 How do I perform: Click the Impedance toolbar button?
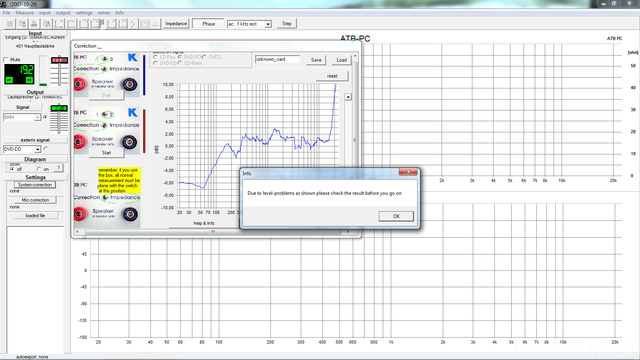[176, 24]
